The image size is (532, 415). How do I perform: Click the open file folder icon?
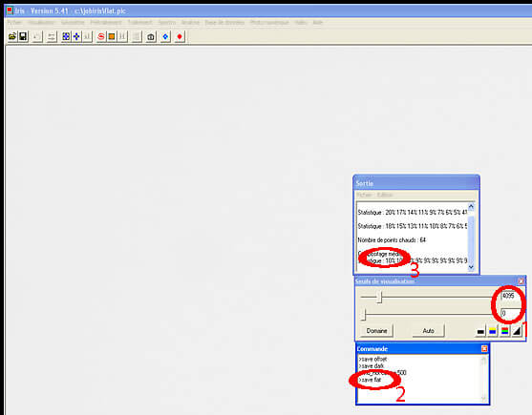[12, 36]
